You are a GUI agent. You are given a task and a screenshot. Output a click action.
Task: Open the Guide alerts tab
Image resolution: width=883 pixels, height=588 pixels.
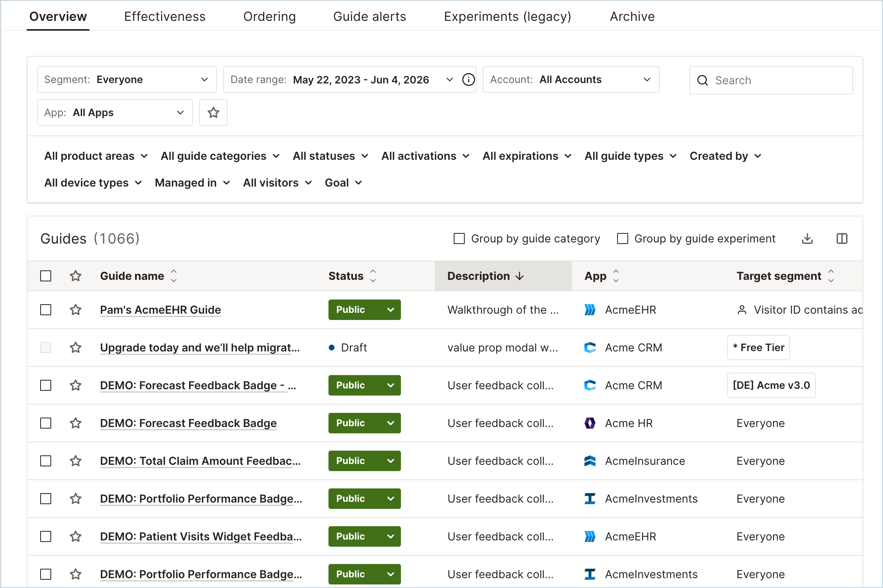click(x=369, y=17)
